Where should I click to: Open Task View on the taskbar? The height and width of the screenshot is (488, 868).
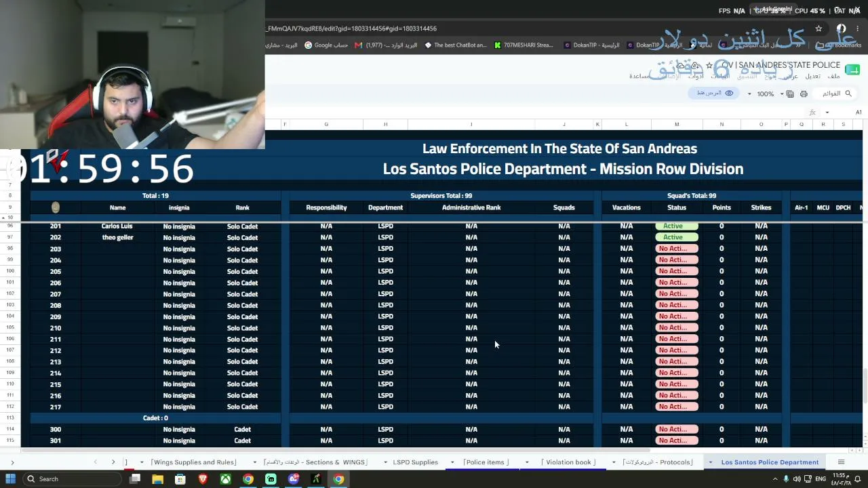click(x=135, y=479)
